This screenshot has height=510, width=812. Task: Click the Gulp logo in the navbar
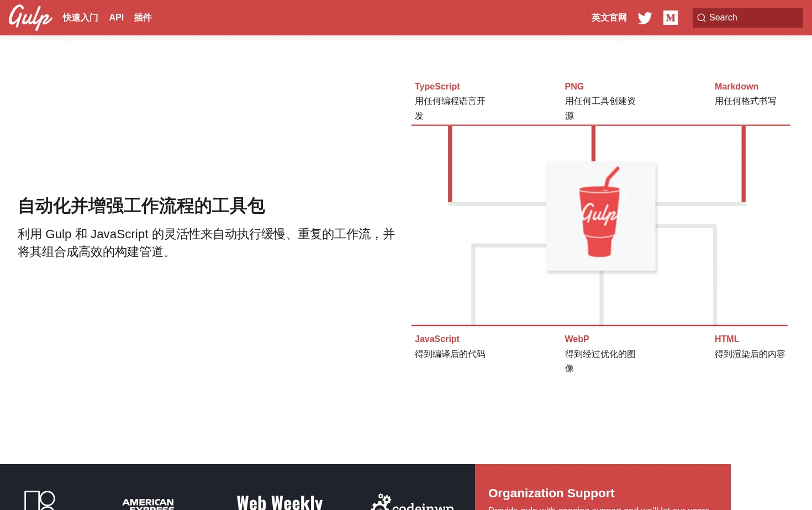pyautogui.click(x=30, y=17)
